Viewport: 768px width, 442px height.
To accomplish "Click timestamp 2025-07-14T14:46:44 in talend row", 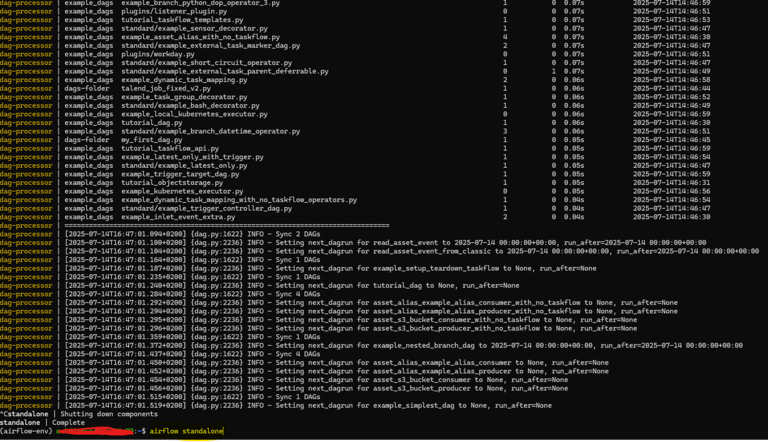I will point(672,89).
